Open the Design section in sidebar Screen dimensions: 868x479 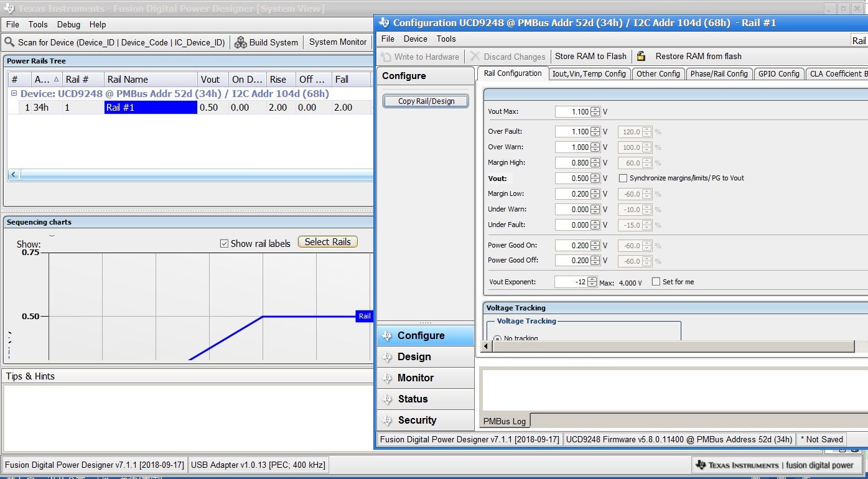(x=426, y=357)
